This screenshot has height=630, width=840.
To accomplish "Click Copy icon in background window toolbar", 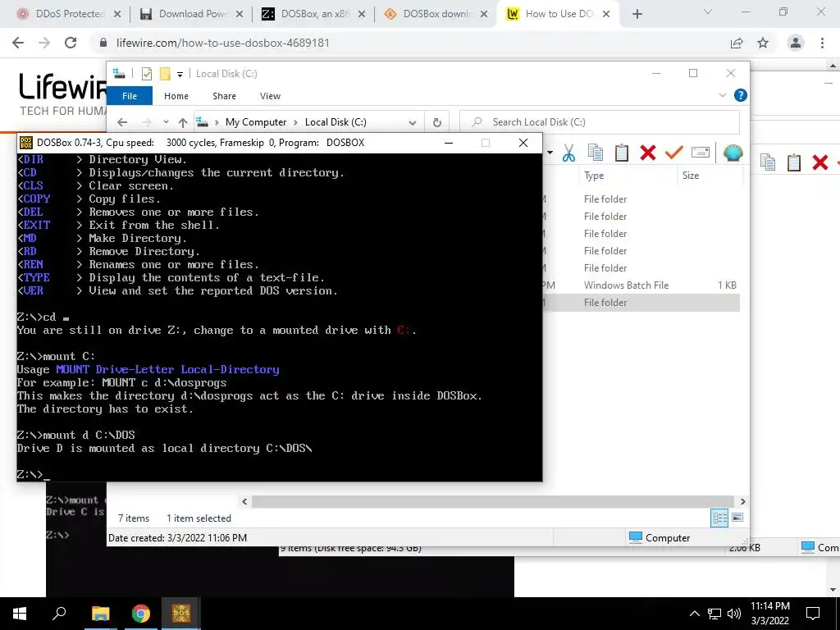I will [767, 162].
